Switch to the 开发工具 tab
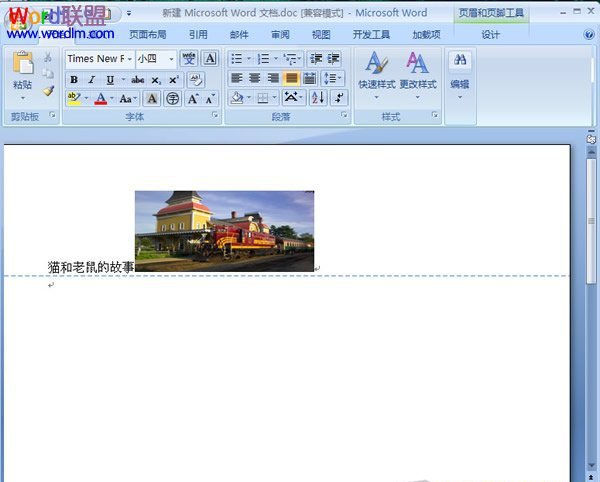 371,35
